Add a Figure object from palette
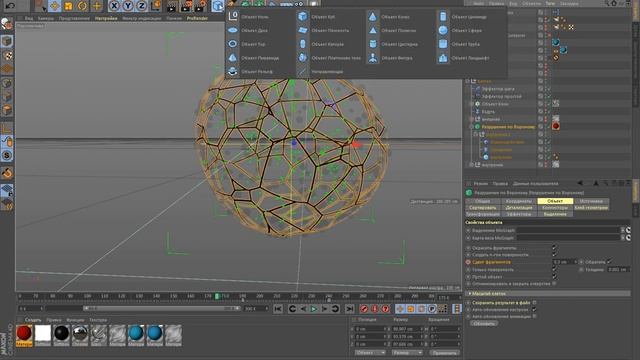 (391, 58)
